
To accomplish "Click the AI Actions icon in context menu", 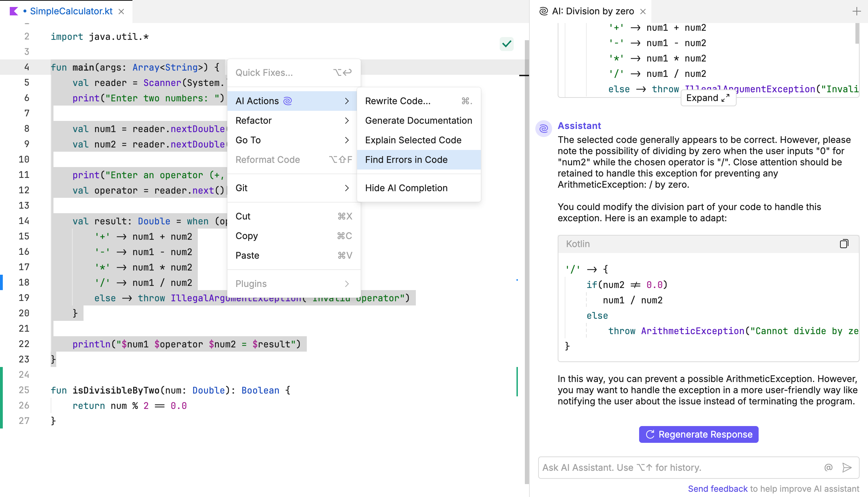I will [289, 101].
